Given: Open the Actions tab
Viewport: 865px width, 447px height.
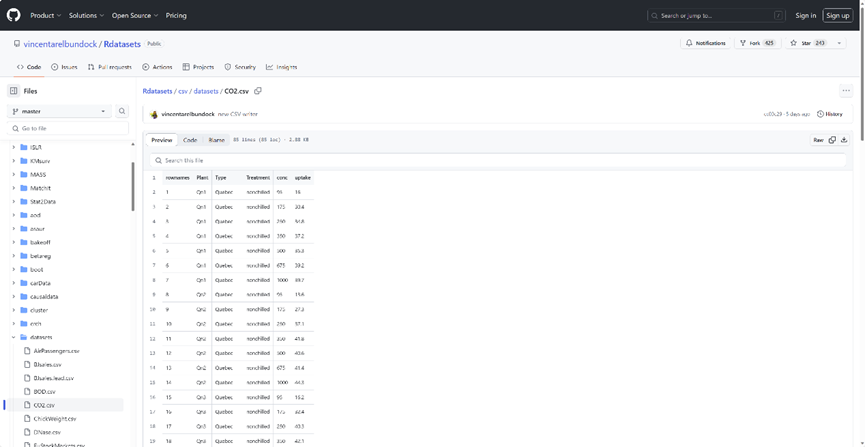Looking at the screenshot, I should pyautogui.click(x=157, y=67).
